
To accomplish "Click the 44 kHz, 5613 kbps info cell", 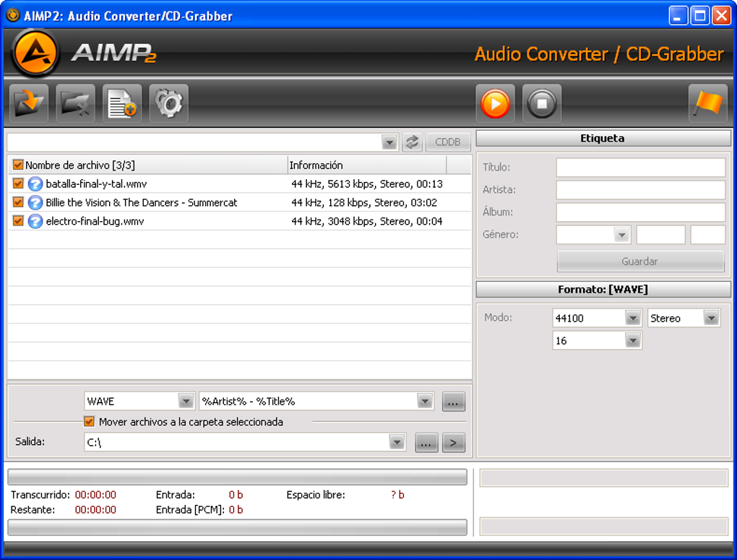I will (x=367, y=184).
